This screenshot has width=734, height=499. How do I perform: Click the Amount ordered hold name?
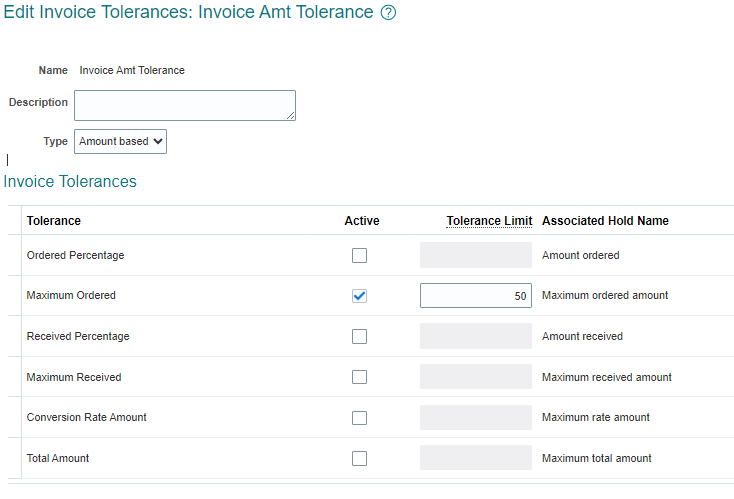(580, 255)
